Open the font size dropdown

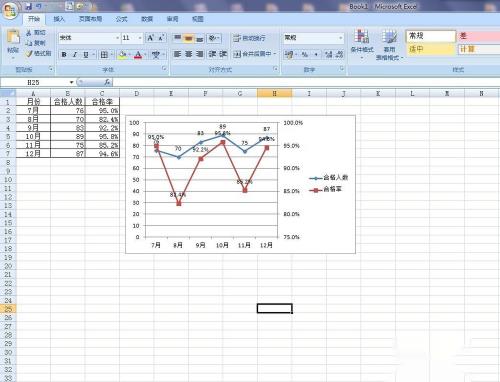tap(140, 38)
